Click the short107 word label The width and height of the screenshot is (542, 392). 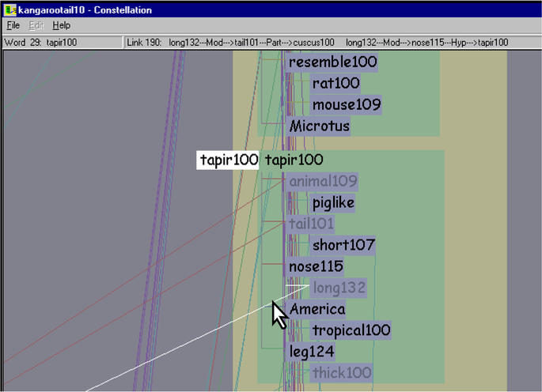(343, 245)
